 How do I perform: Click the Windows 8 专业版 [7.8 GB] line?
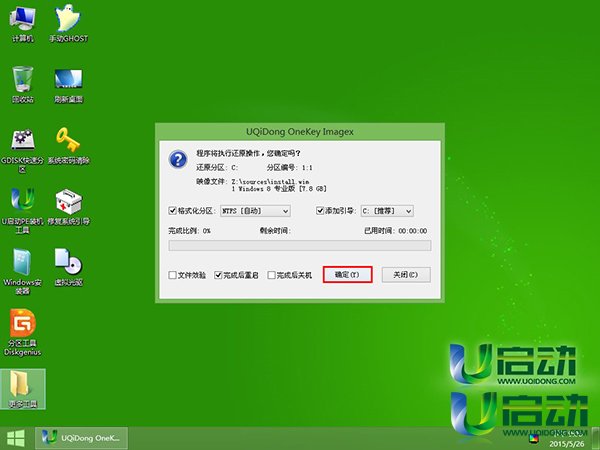(x=279, y=189)
